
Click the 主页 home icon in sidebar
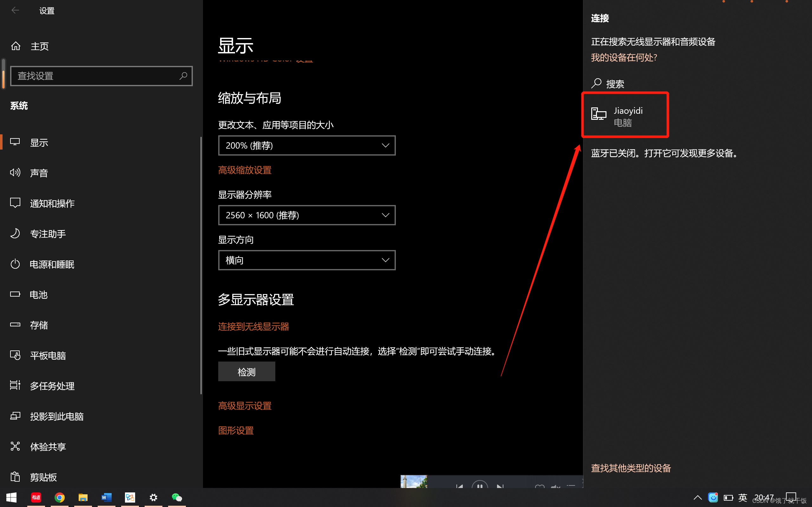[16, 46]
